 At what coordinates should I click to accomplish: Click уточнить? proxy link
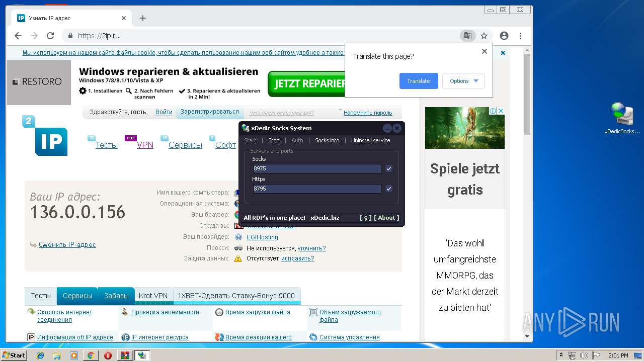click(311, 248)
